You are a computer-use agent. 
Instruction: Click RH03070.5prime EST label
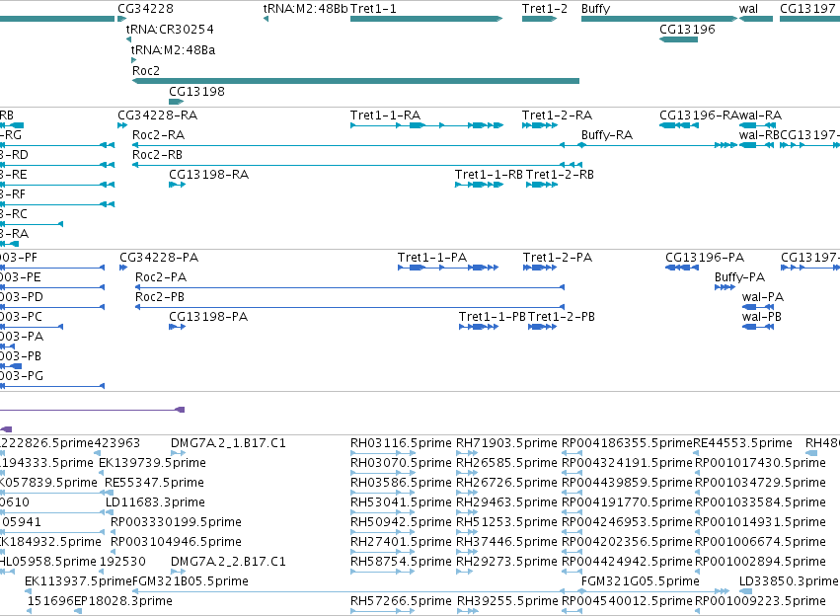[402, 463]
